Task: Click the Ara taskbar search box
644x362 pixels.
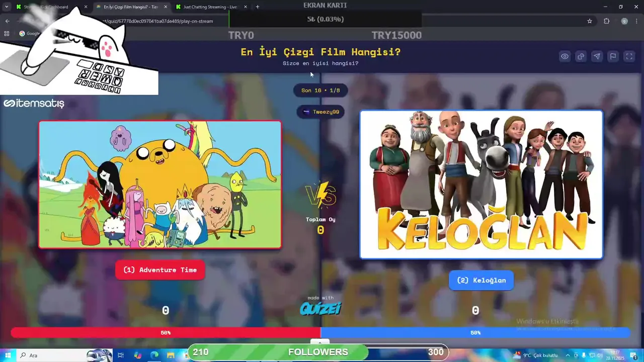Action: [x=64, y=355]
